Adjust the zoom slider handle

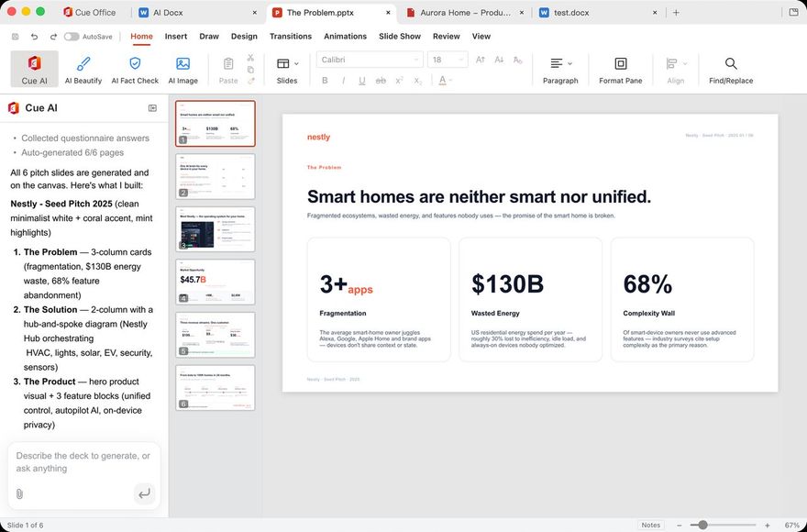point(702,525)
